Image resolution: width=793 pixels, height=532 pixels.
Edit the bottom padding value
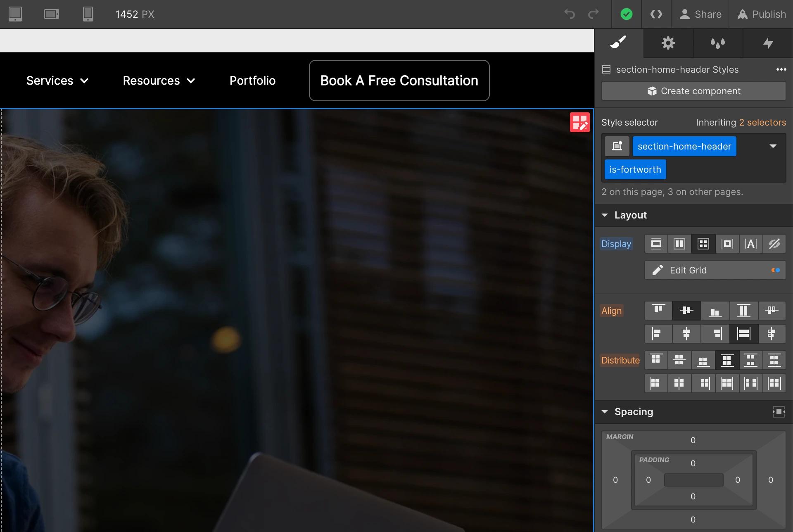tap(693, 496)
